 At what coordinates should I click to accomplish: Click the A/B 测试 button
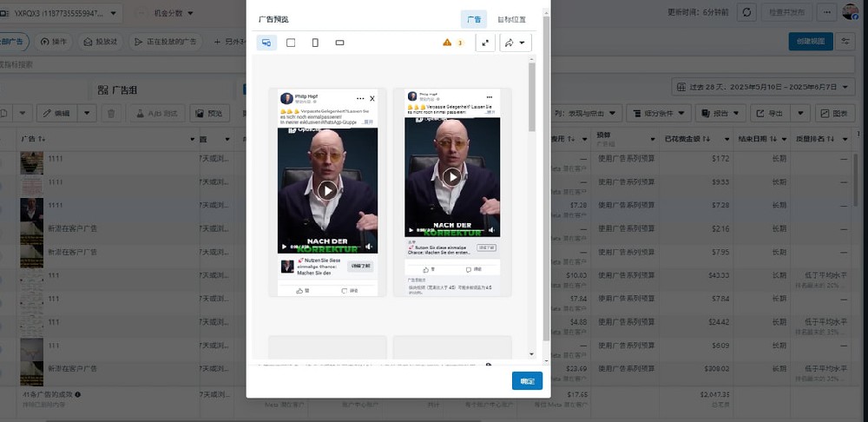tap(156, 114)
